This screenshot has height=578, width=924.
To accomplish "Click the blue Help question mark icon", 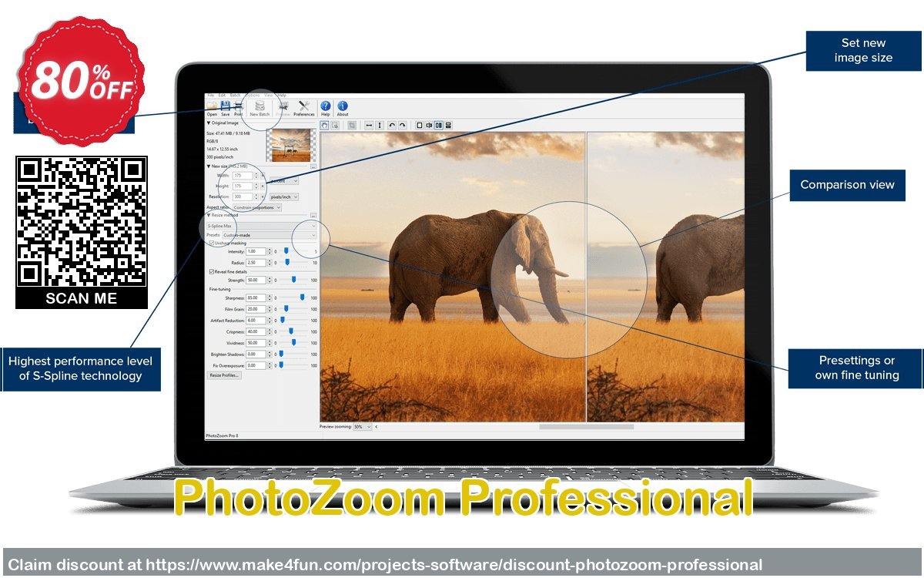I will pos(325,106).
